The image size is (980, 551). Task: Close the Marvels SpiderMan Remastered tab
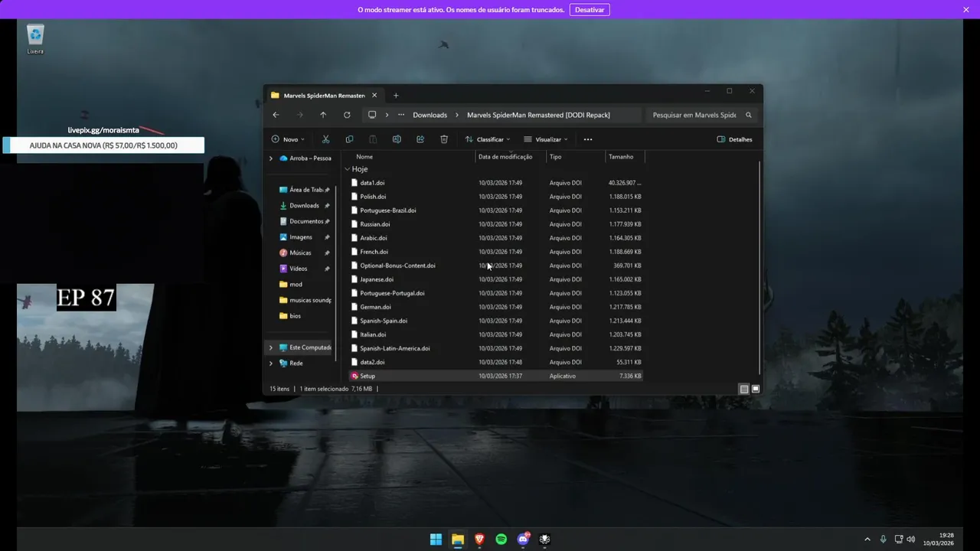(x=374, y=96)
